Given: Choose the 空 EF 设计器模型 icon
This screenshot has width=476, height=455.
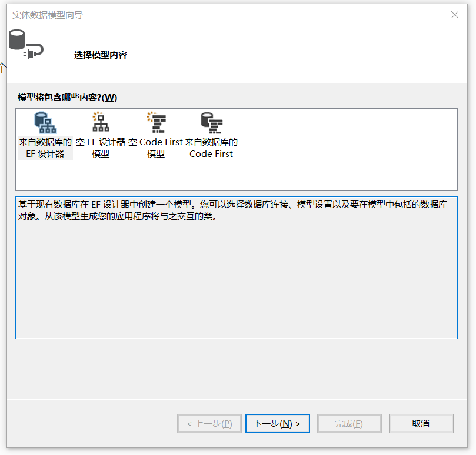Looking at the screenshot, I should pos(101,122).
